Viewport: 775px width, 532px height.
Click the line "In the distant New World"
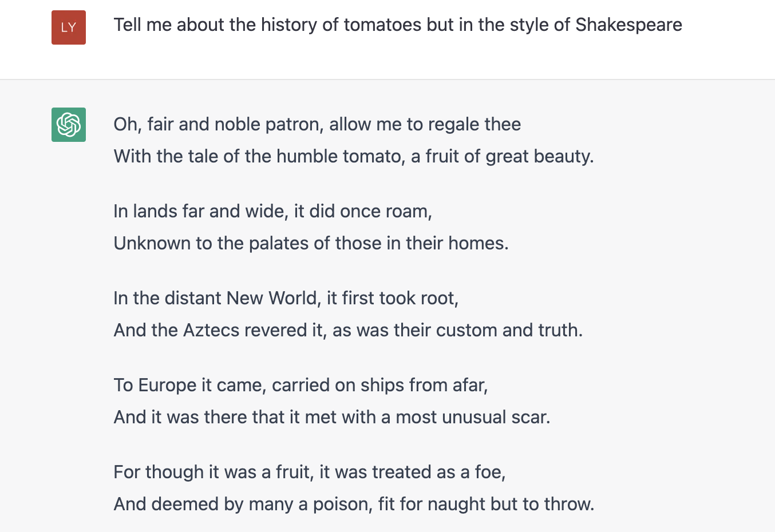[286, 298]
